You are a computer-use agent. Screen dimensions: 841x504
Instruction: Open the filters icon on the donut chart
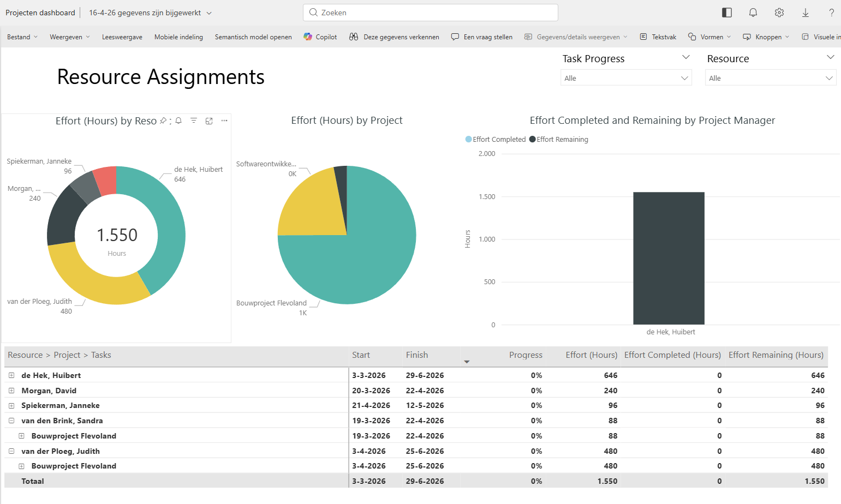(194, 121)
